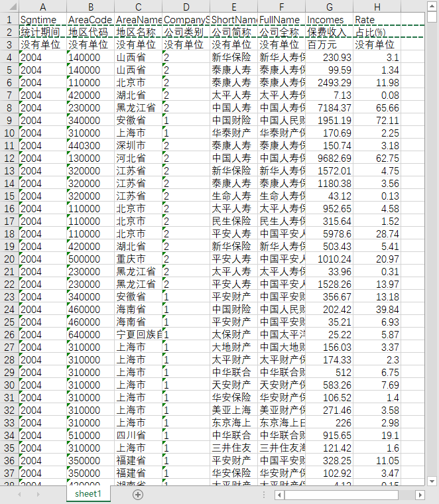This screenshot has height=504, width=439.
Task: Select cell 大地财产
Action: (233, 347)
